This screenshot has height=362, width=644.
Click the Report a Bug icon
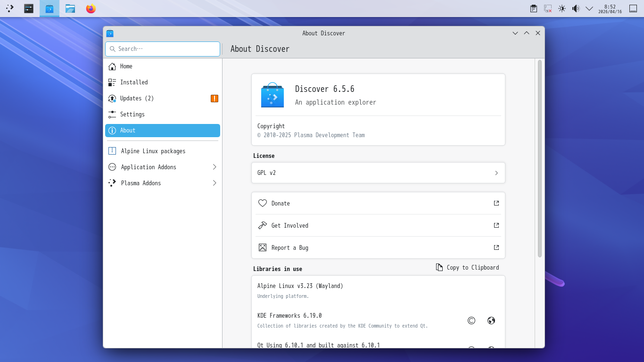[x=263, y=247]
